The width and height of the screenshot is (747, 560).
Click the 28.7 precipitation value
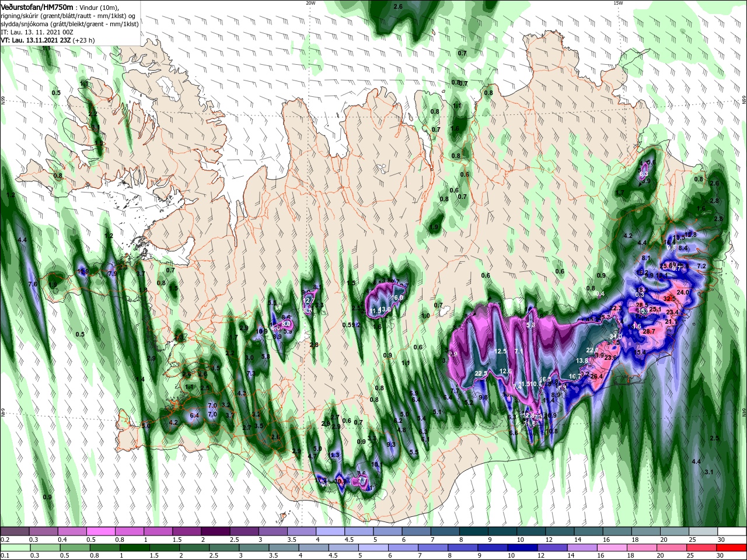coord(649,331)
